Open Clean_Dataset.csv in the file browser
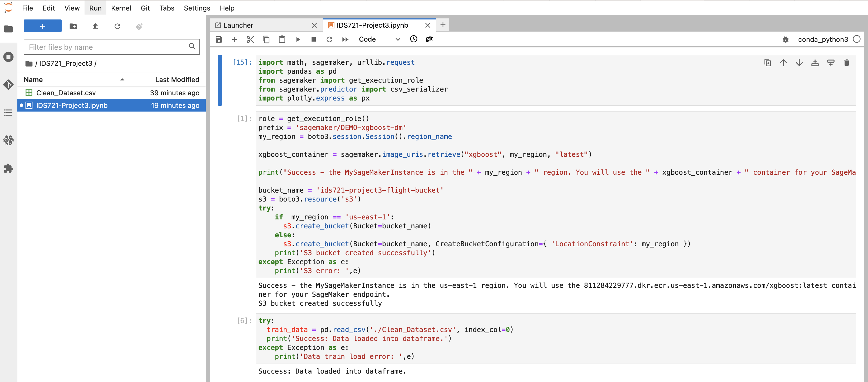This screenshot has height=382, width=868. click(x=66, y=93)
